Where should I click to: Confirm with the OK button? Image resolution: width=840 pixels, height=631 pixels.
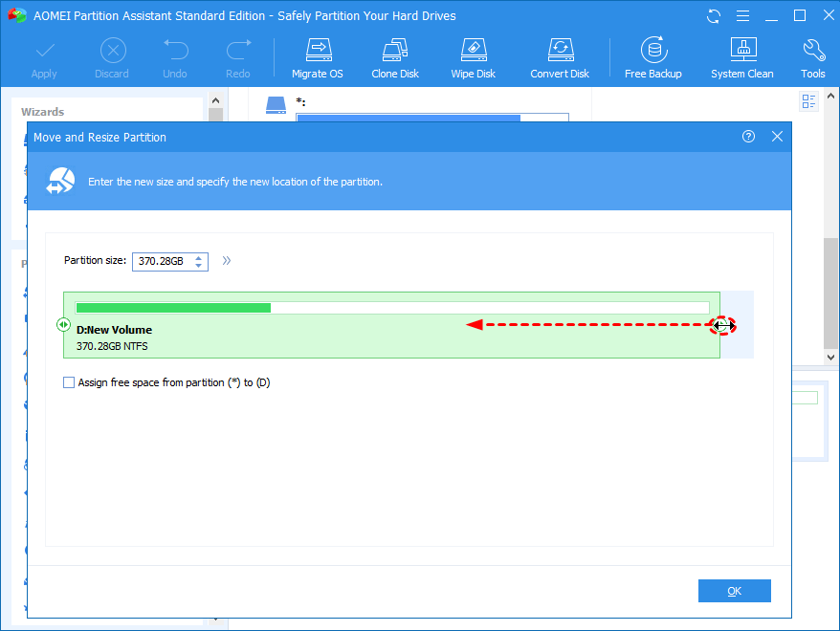click(735, 591)
